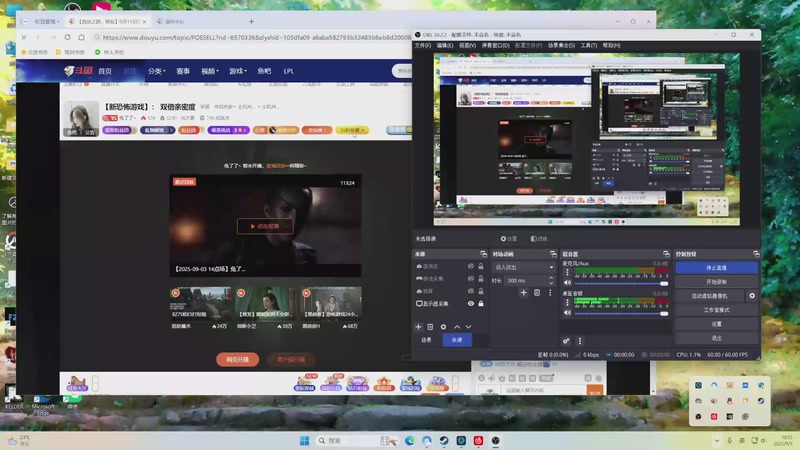
Task: Pop out the Sources dock panel
Action: pos(483,254)
